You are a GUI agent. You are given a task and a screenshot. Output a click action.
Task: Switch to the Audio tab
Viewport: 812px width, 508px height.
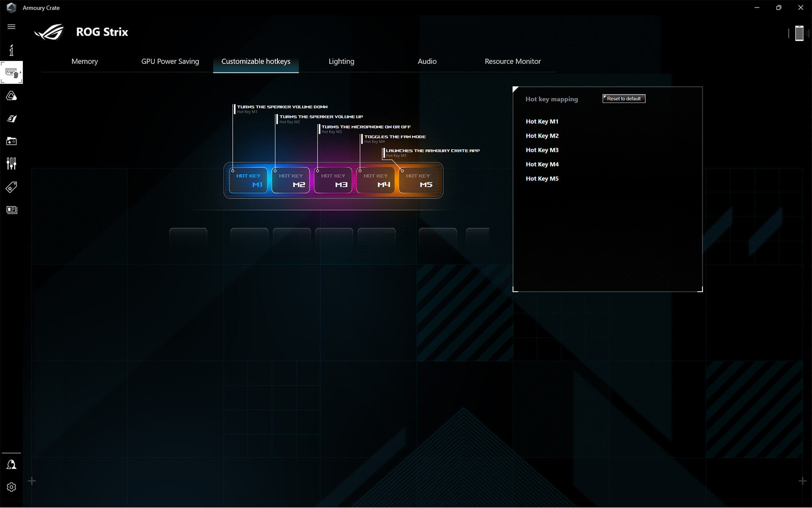[427, 61]
